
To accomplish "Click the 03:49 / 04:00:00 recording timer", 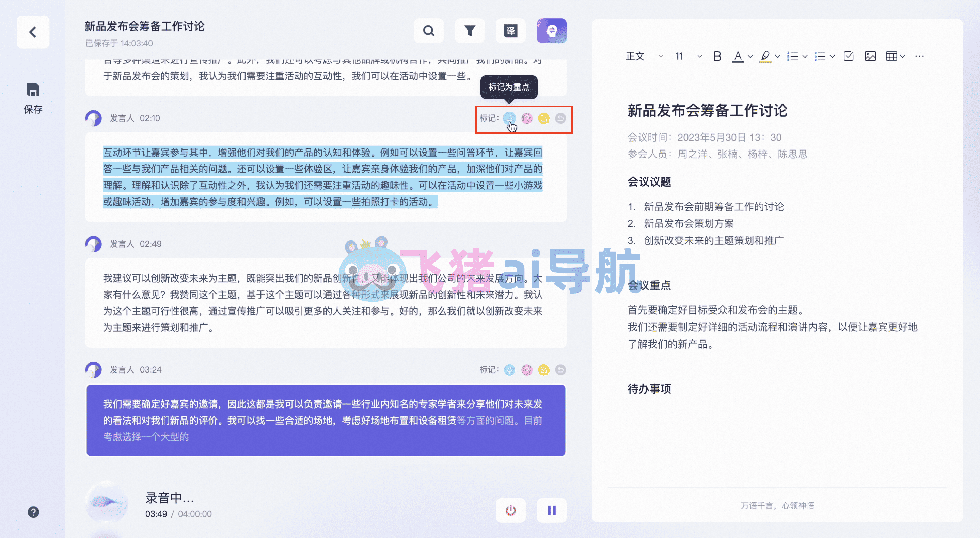I will [x=178, y=513].
